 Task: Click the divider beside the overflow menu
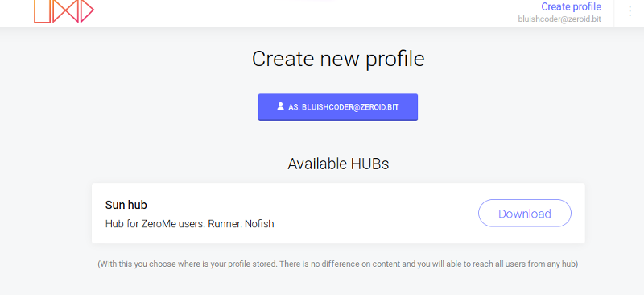click(614, 13)
